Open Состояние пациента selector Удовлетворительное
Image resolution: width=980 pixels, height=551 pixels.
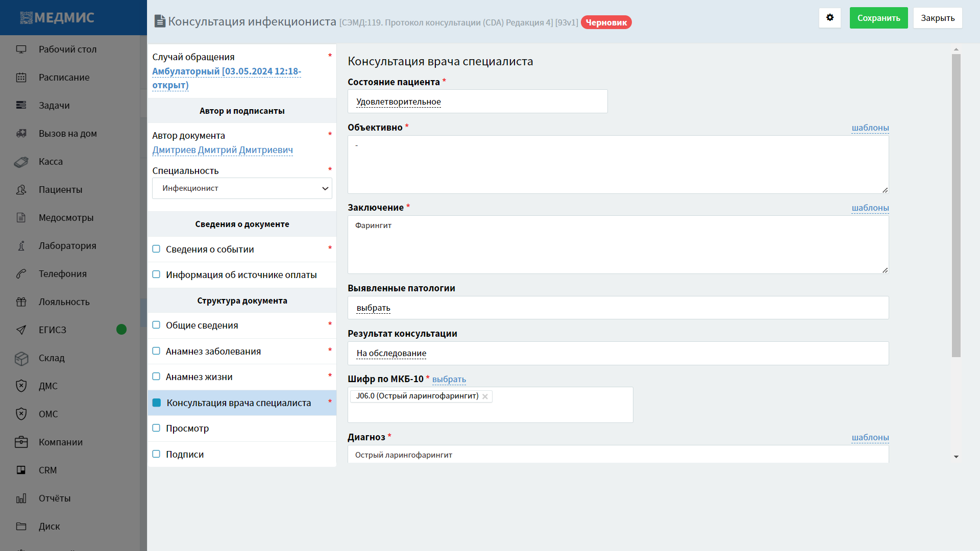pyautogui.click(x=398, y=102)
